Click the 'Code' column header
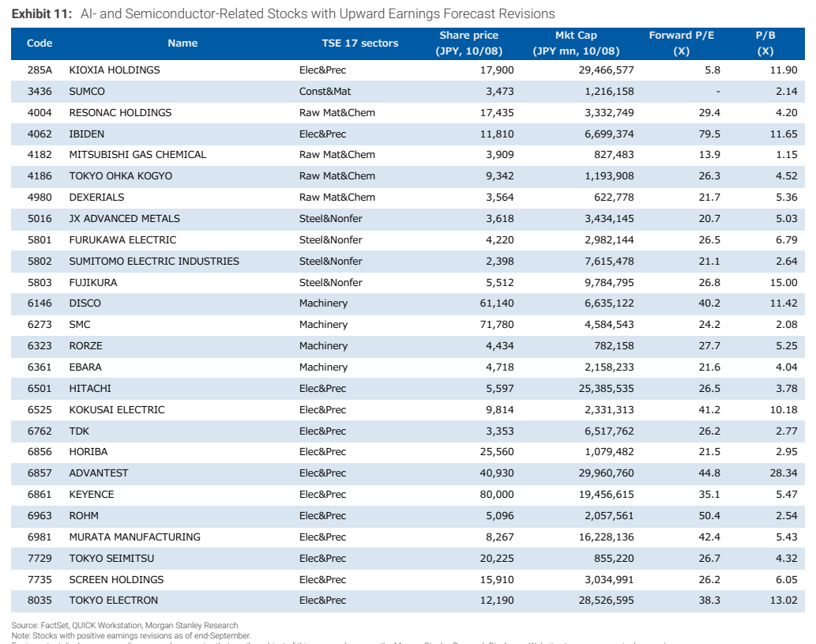 (39, 43)
